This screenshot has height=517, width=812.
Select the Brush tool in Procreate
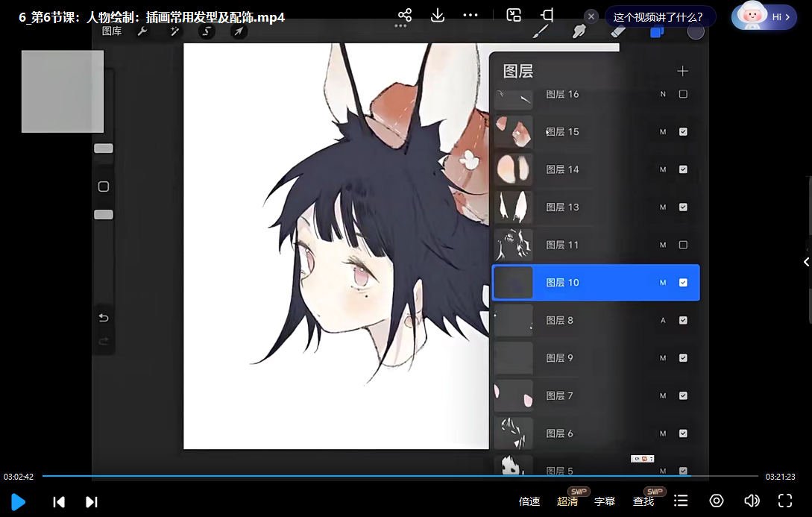click(x=542, y=31)
